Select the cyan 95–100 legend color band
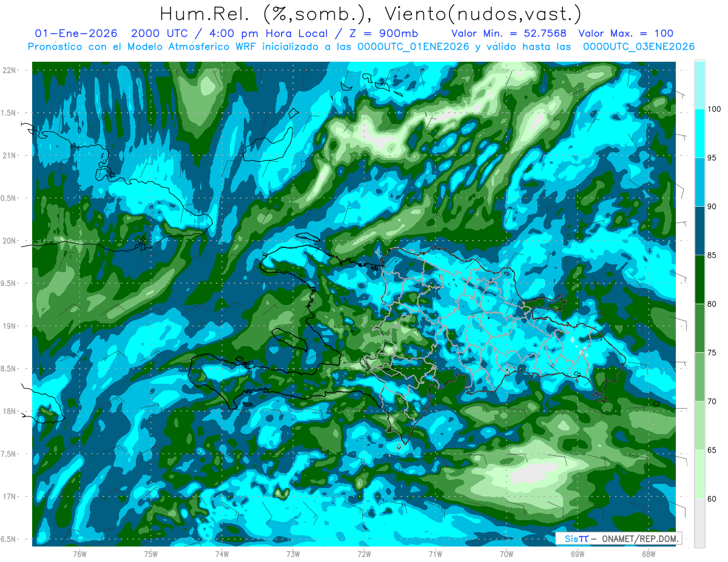Viewport: 728px width, 562px height. 699,133
